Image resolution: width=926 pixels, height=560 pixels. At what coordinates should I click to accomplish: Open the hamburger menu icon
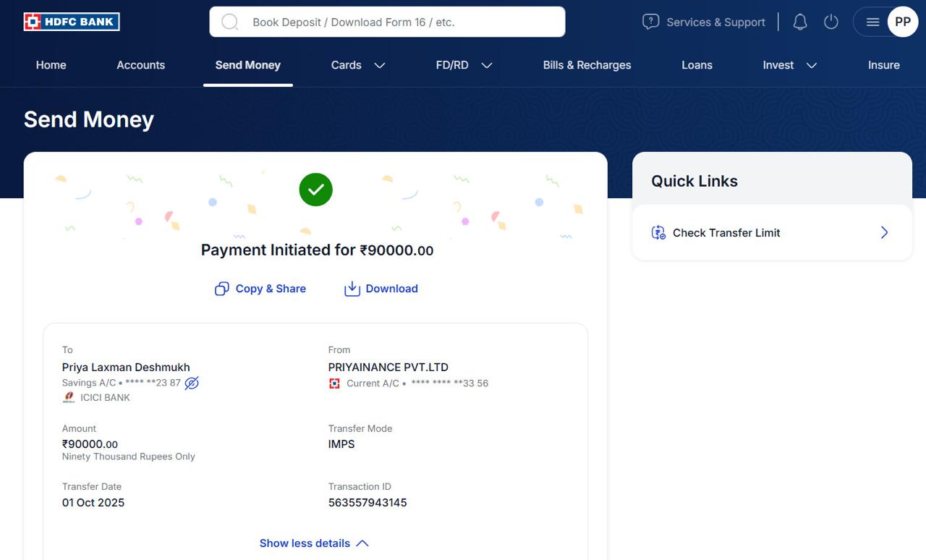(x=872, y=22)
